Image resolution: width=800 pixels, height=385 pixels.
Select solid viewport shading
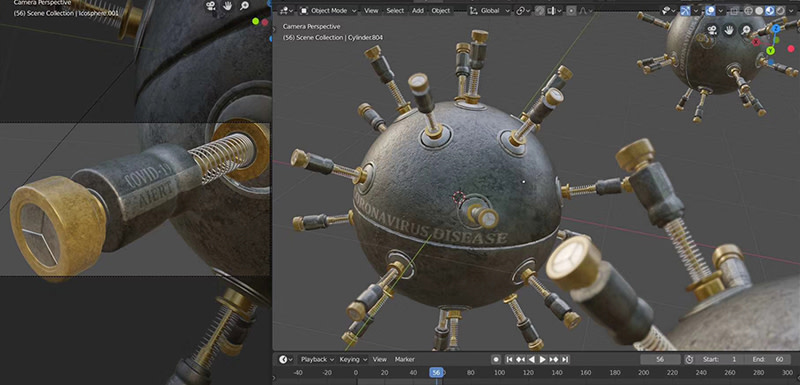click(x=759, y=10)
